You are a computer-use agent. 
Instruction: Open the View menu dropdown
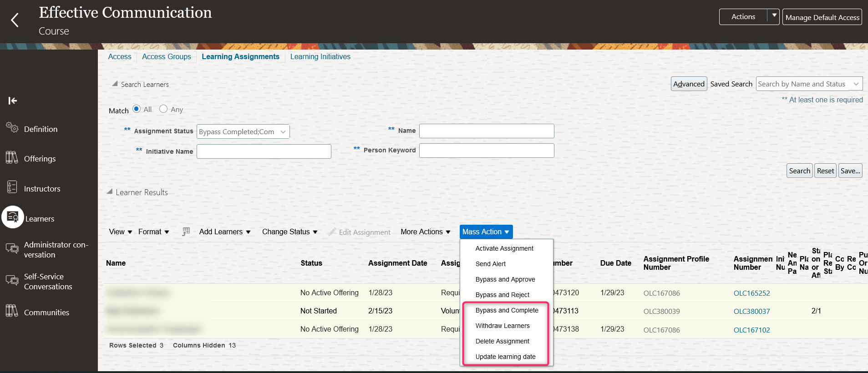pyautogui.click(x=121, y=232)
